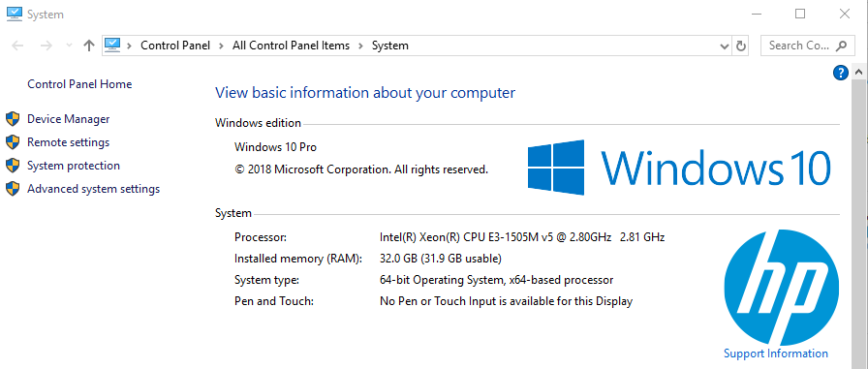The height and width of the screenshot is (369, 868).
Task: Click the Forward arrow navigation icon
Action: [x=46, y=46]
